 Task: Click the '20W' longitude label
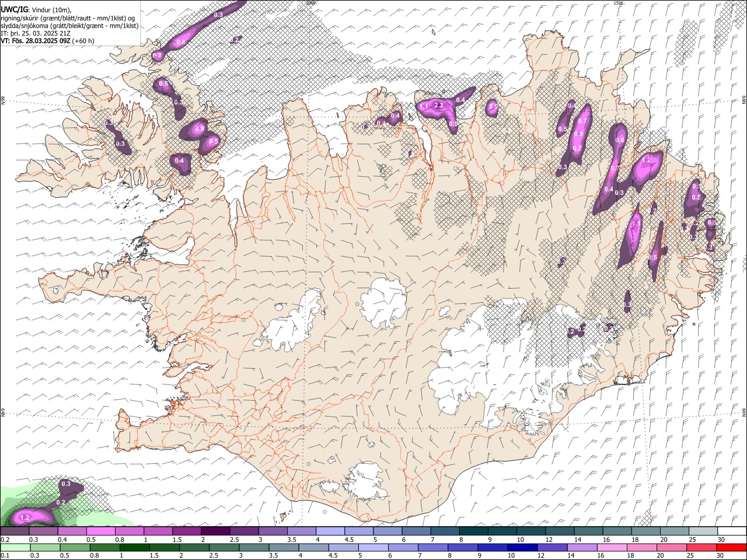(x=311, y=3)
